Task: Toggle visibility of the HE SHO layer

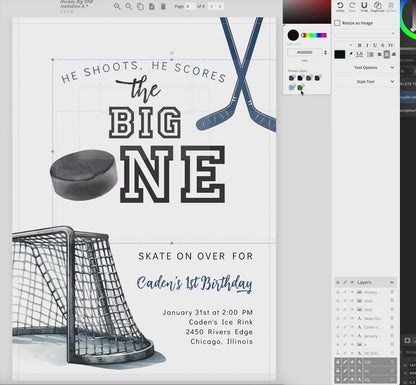Action: click(x=352, y=353)
